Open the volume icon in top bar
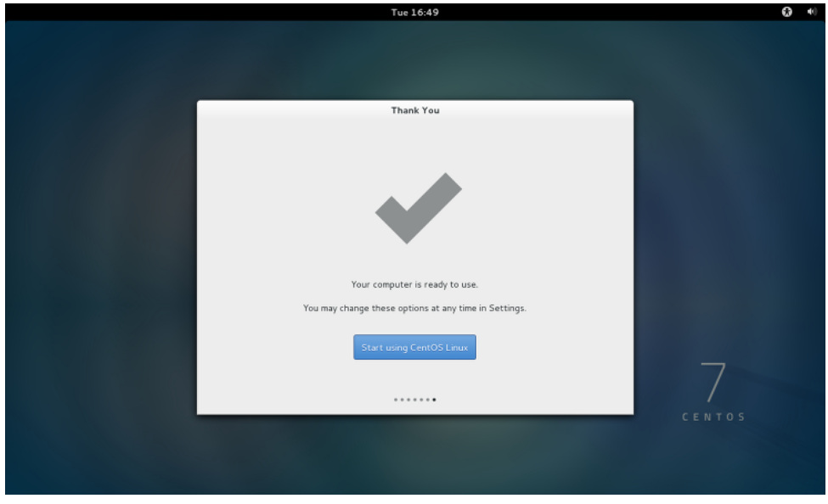The height and width of the screenshot is (504, 828). [x=812, y=12]
